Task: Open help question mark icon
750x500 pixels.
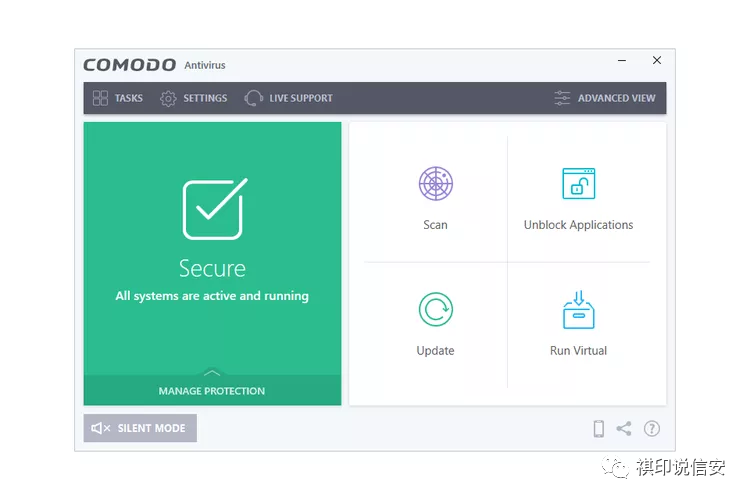Action: point(652,429)
